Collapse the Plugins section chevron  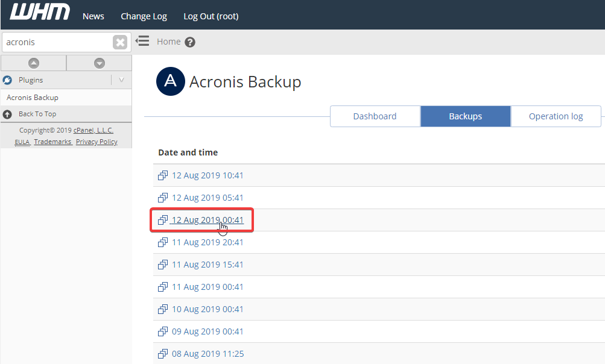point(121,80)
